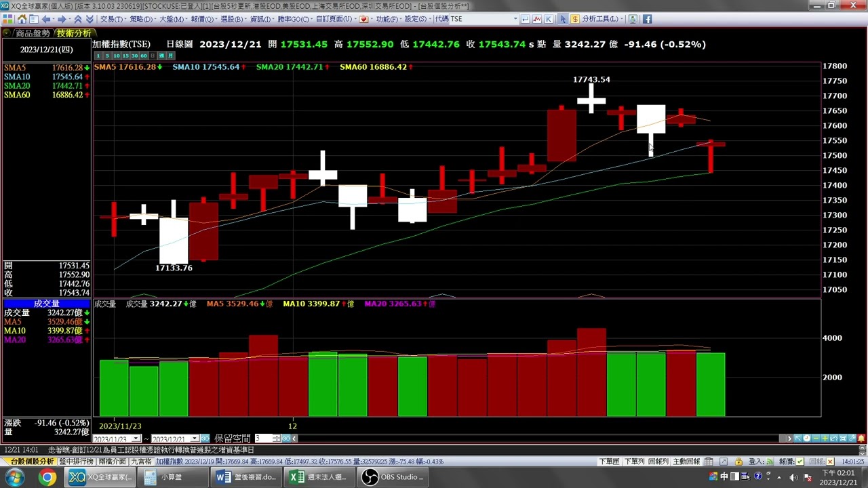Screen dimensions: 868x488
Task: Click the 主動回報 button
Action: 686,462
